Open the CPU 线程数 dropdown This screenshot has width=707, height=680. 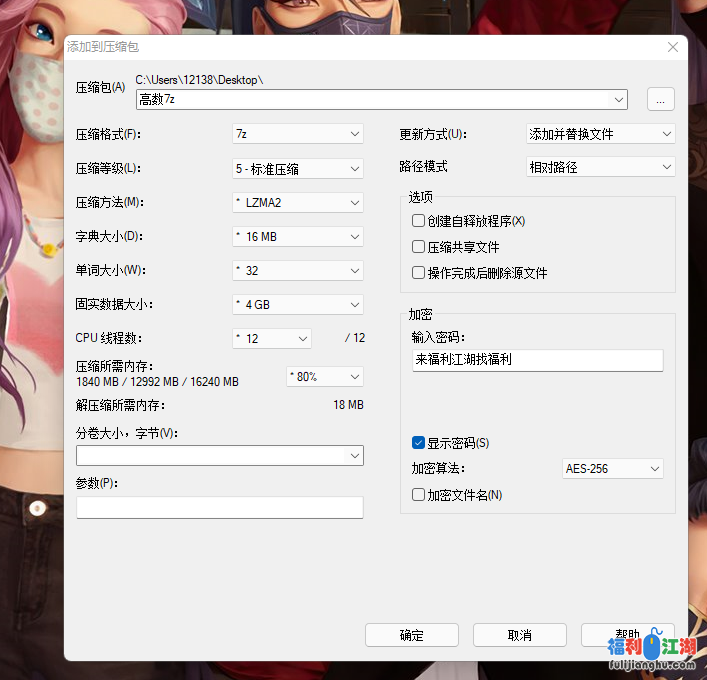272,339
